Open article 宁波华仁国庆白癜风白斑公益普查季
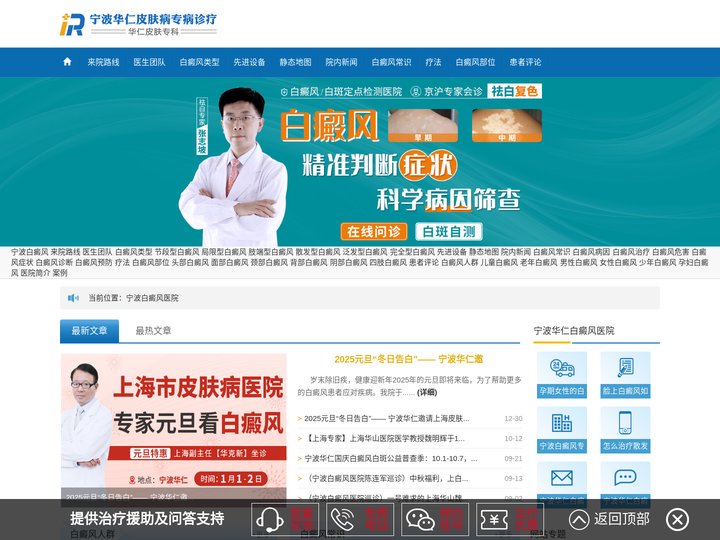 point(391,458)
